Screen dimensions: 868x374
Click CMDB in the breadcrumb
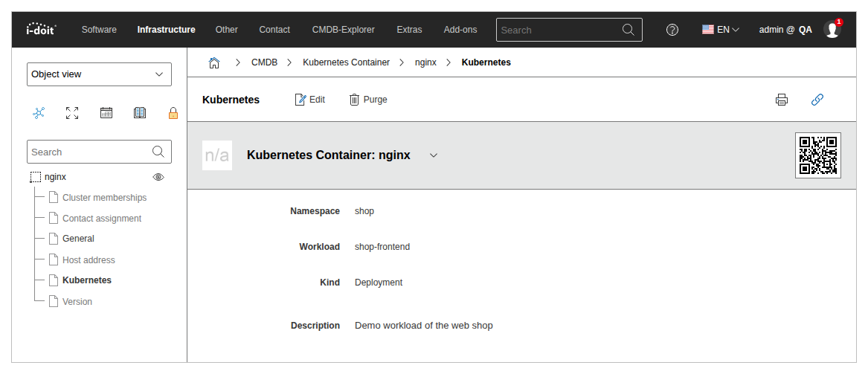tap(265, 62)
